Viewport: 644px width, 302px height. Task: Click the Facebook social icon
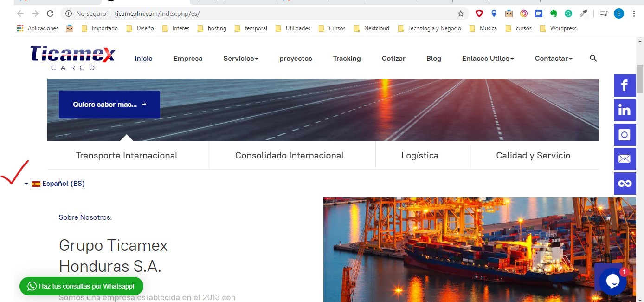[625, 85]
